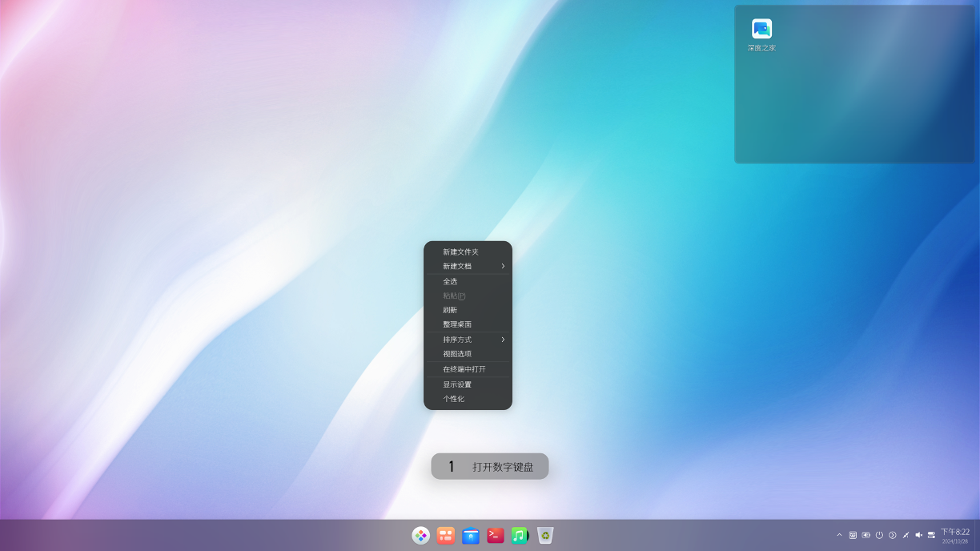Screen dimensions: 980x551
Task: Select the 深度之家 desktop shortcut
Action: 761,35
